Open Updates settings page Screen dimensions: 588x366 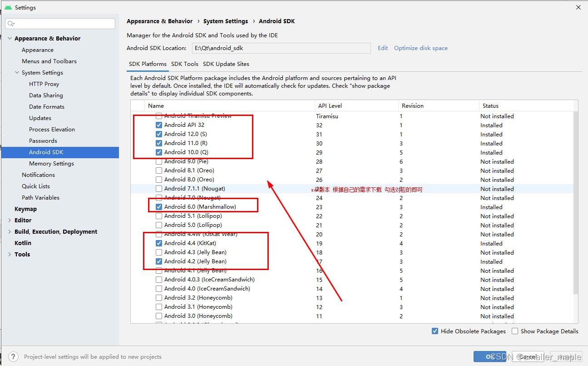[x=40, y=118]
